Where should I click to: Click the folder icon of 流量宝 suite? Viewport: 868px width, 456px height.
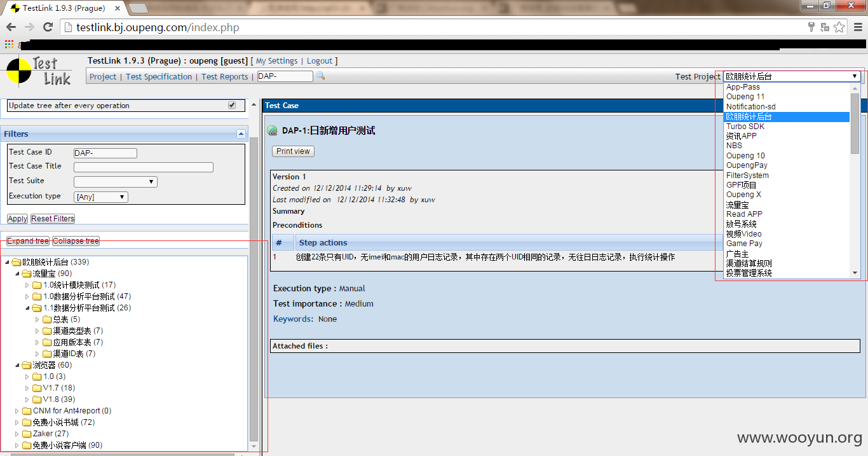click(x=27, y=273)
